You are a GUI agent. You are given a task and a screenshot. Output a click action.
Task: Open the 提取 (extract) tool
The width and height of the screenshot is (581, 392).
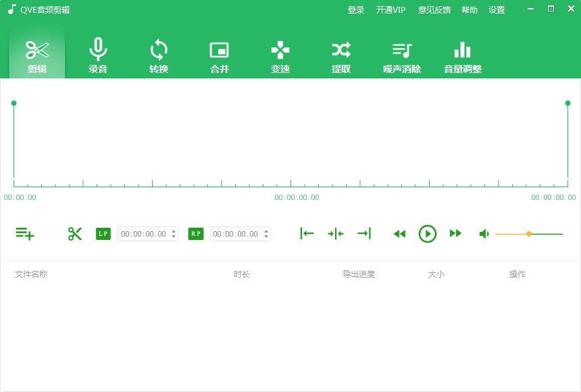[x=340, y=55]
